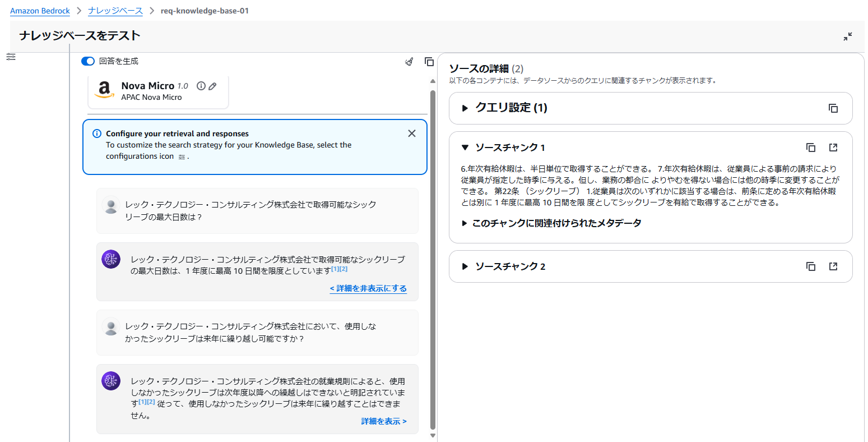Clear chat with the broom icon

point(409,62)
